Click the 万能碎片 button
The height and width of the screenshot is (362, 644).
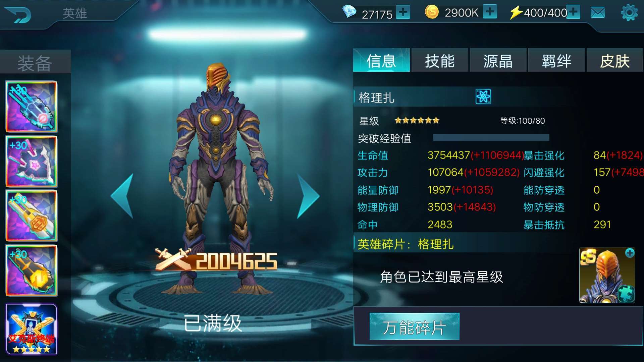point(415,326)
